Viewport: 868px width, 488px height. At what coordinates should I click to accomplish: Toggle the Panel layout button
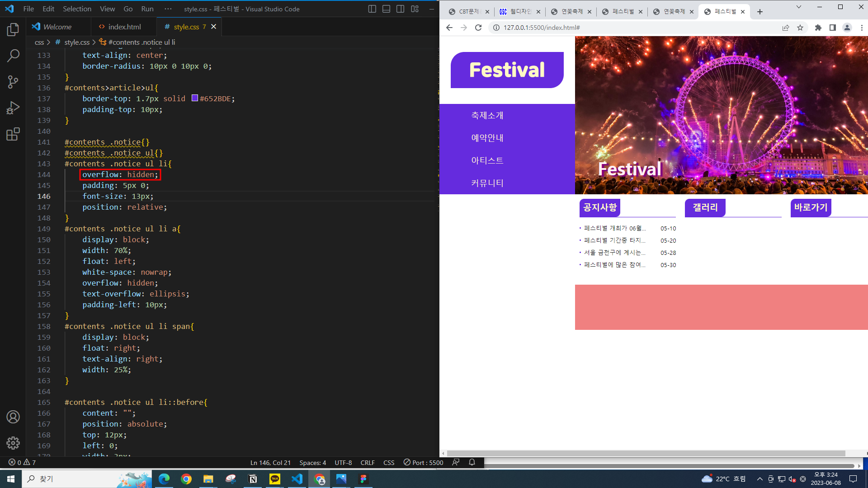pos(386,9)
